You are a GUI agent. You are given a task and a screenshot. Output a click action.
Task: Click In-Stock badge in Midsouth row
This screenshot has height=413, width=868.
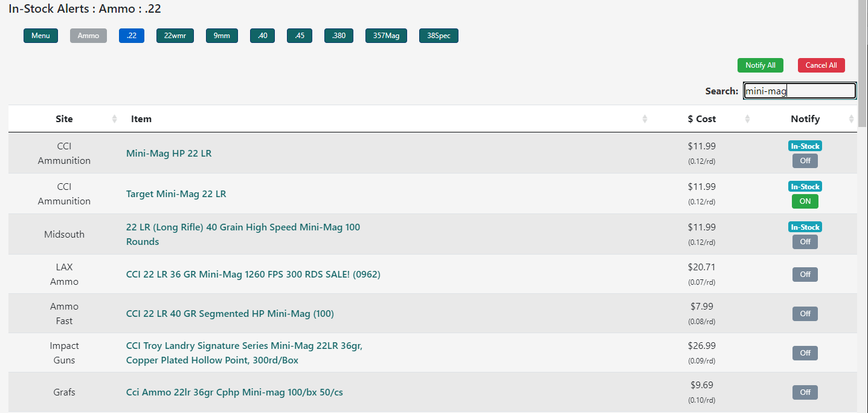[x=805, y=227]
